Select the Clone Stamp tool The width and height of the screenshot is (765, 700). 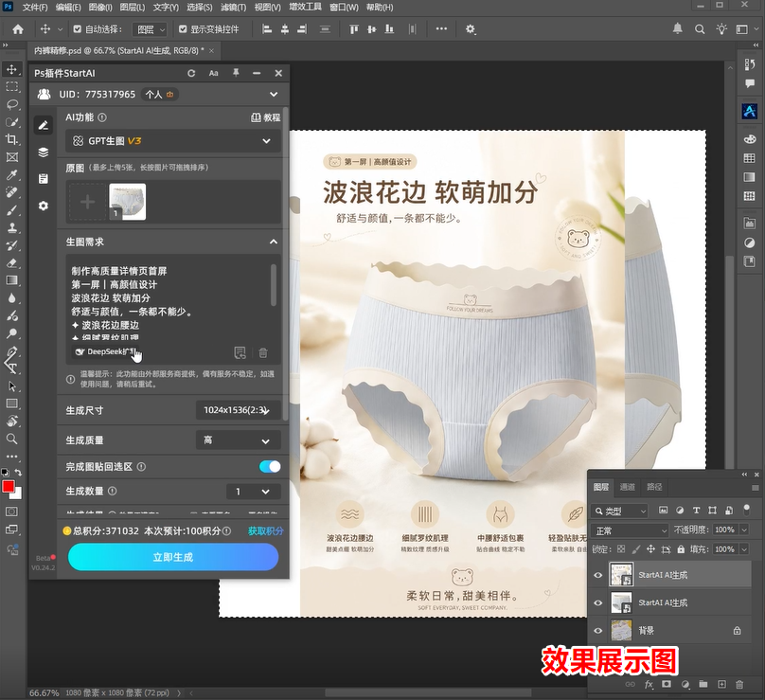pos(11,227)
